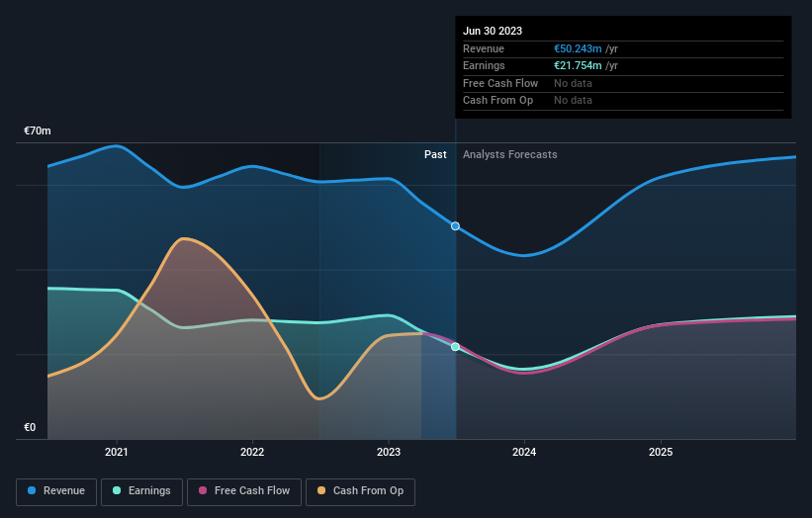Click the €70m y-axis label

38,130
